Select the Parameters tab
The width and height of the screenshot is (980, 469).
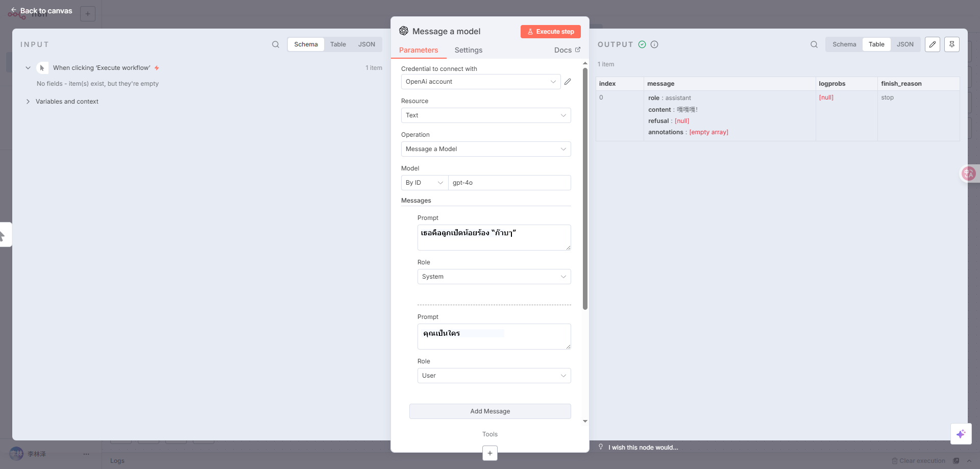[419, 50]
